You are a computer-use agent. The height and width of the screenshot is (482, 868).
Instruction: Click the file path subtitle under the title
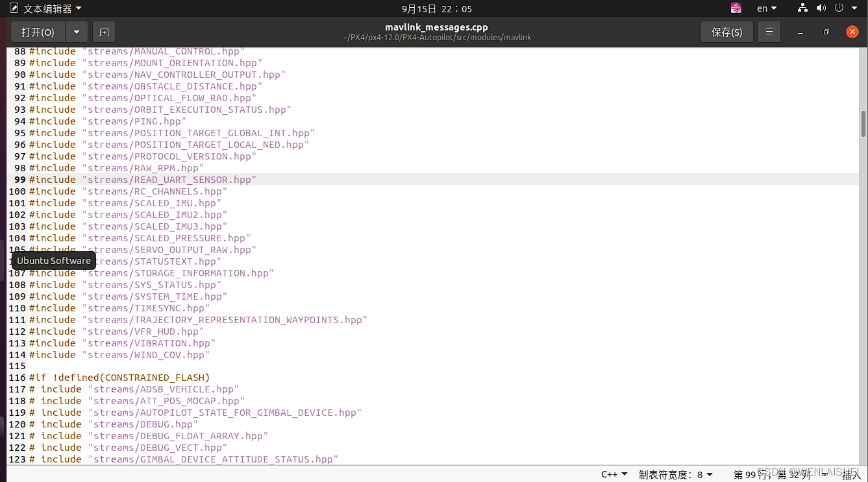coord(436,38)
